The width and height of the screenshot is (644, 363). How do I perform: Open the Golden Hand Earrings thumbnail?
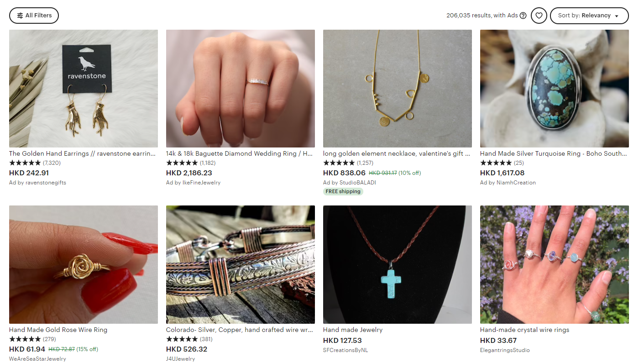[x=84, y=89]
